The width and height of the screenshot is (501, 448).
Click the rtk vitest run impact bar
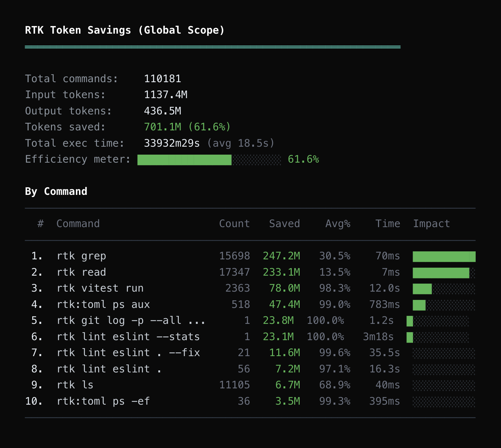[444, 289]
